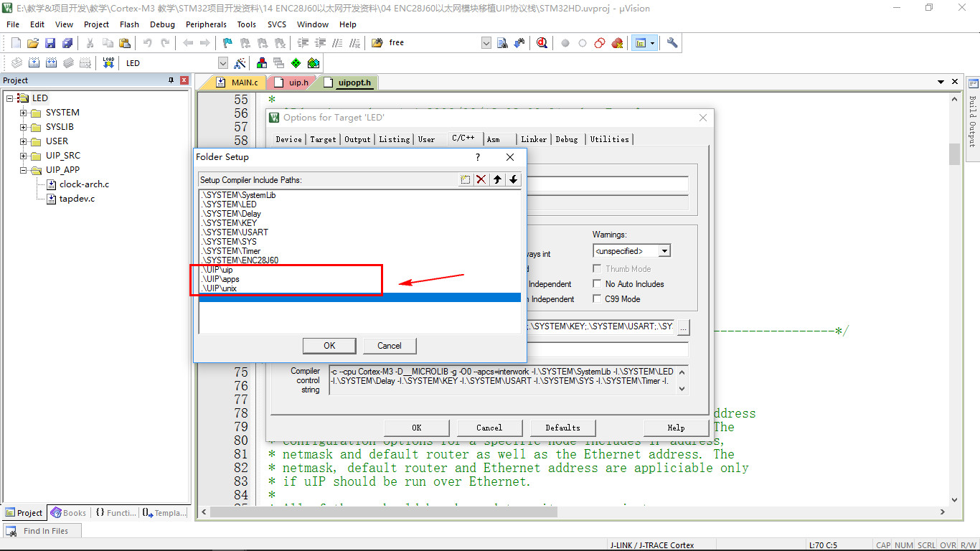Image resolution: width=980 pixels, height=551 pixels.
Task: Enable the No Auto Includes checkbox
Action: pyautogui.click(x=598, y=284)
